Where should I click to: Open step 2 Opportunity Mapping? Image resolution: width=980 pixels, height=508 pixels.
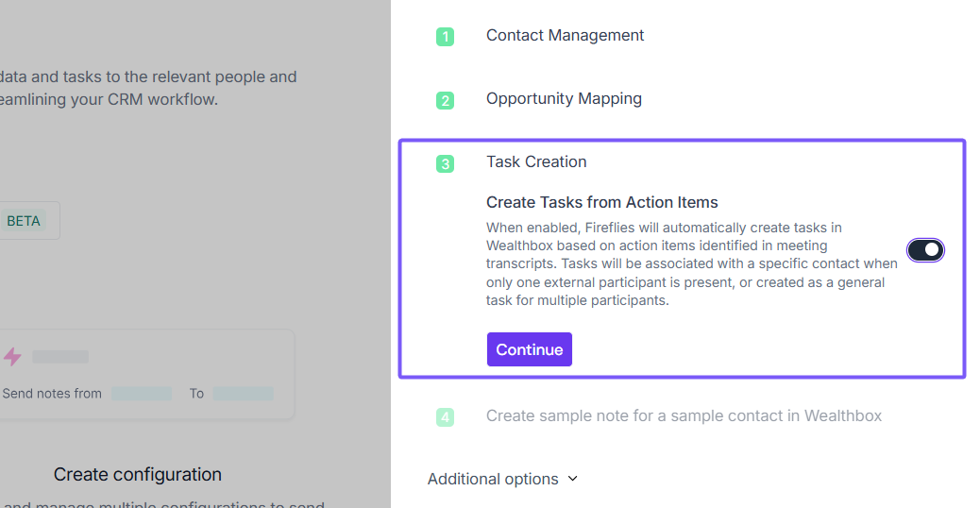tap(564, 99)
